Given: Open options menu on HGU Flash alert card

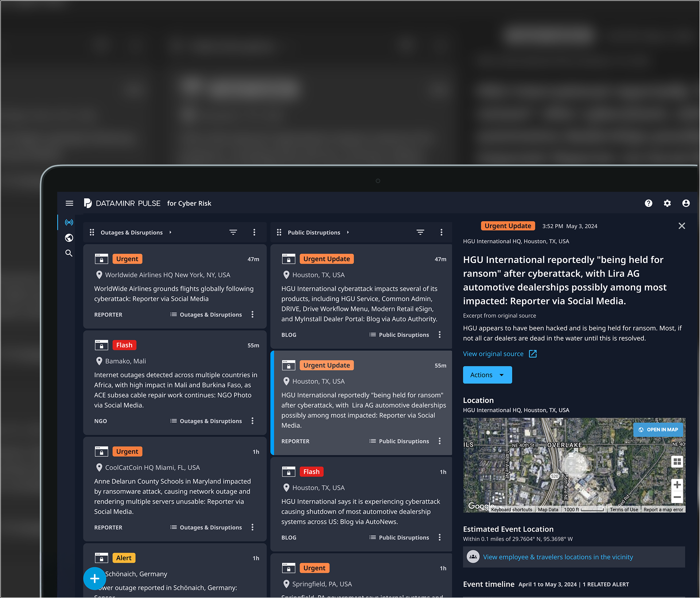Looking at the screenshot, I should [440, 537].
